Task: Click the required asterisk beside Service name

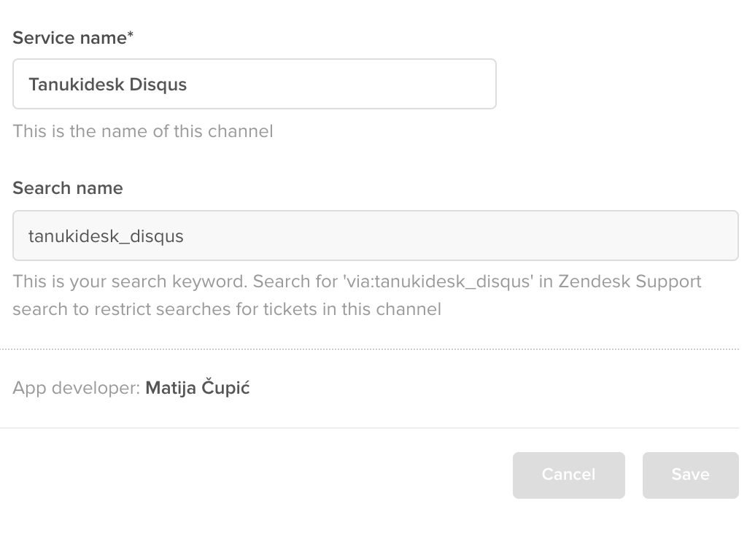Action: click(x=131, y=36)
